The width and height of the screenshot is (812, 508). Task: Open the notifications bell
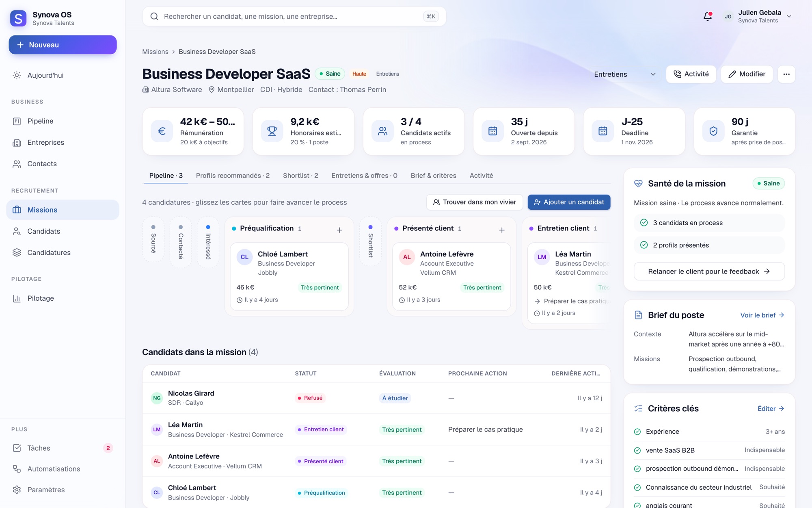[x=708, y=17]
